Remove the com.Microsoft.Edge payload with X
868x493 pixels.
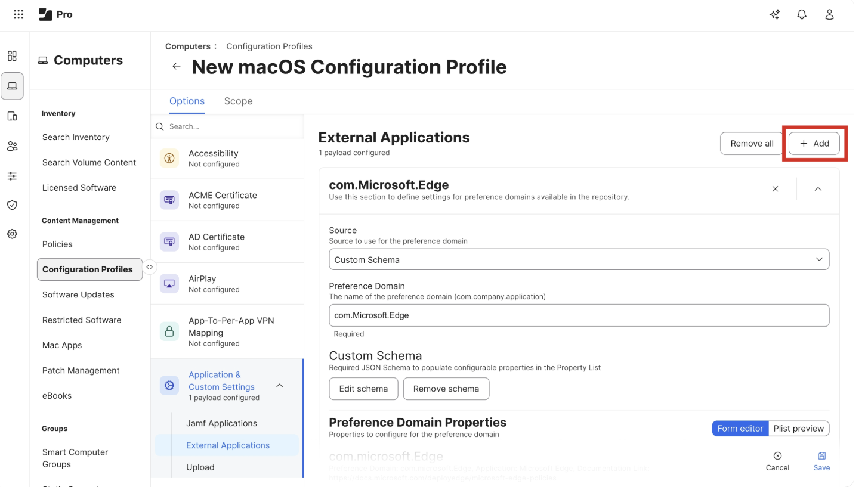click(x=776, y=189)
